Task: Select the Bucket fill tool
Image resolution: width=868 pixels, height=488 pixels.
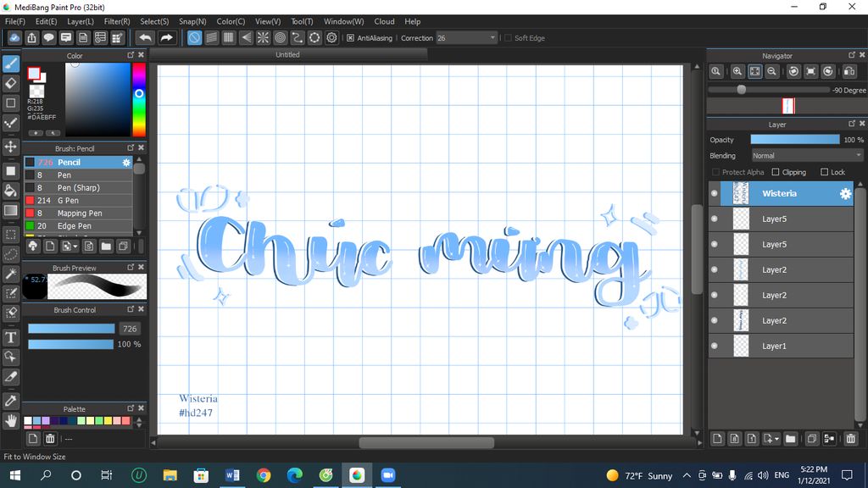Action: (x=10, y=191)
